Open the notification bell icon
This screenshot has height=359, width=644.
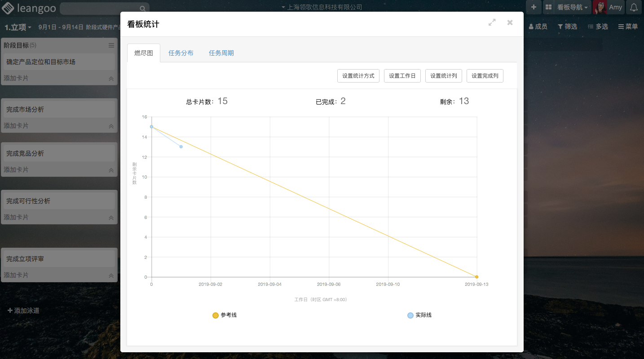[x=634, y=7]
